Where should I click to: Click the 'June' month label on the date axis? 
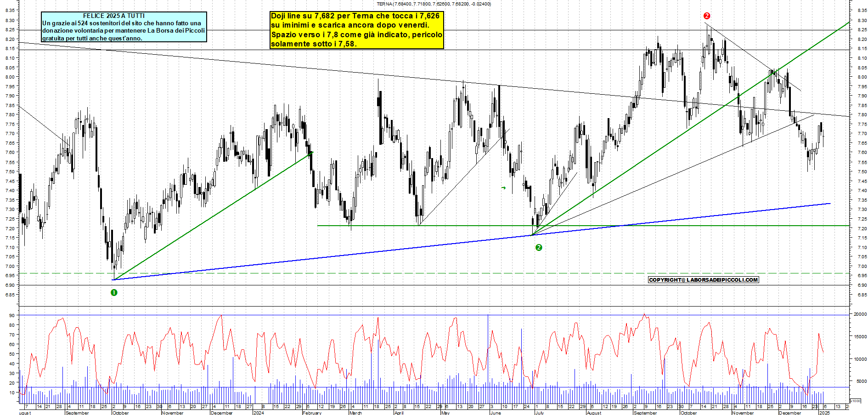tap(496, 413)
